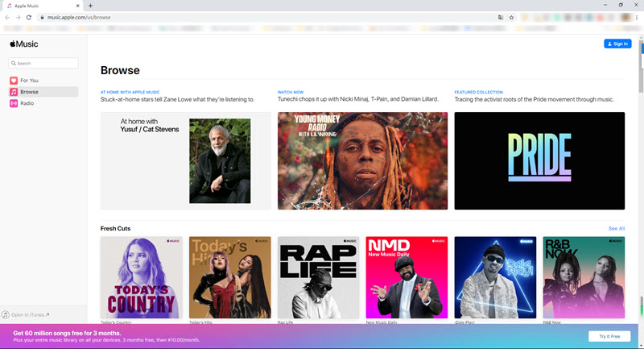This screenshot has height=349, width=644.
Task: Click 'Get 60 million songs free' text
Action: (67, 333)
